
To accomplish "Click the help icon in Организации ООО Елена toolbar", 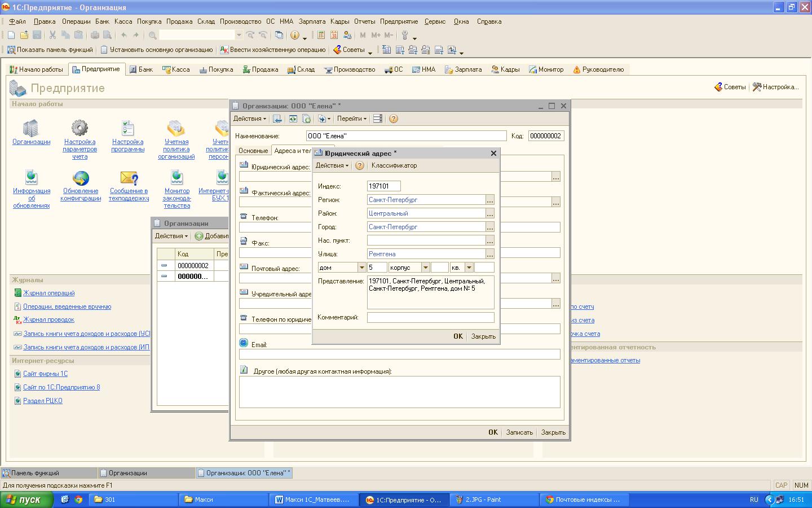I will [394, 119].
